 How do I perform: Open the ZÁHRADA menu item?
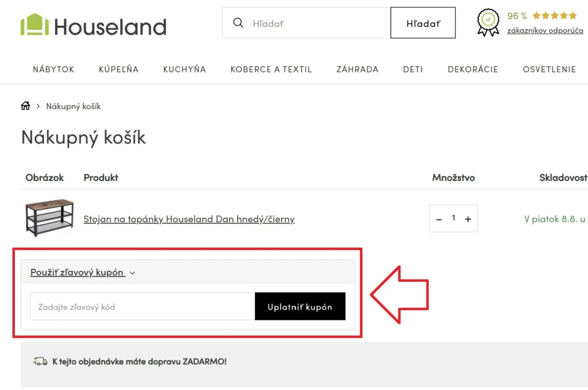pos(357,69)
